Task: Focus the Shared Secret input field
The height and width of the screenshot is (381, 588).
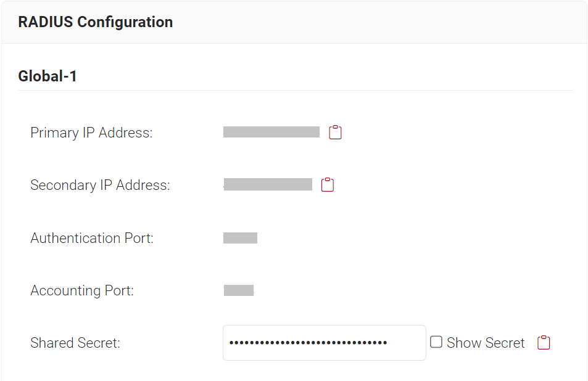Action: pyautogui.click(x=407, y=343)
